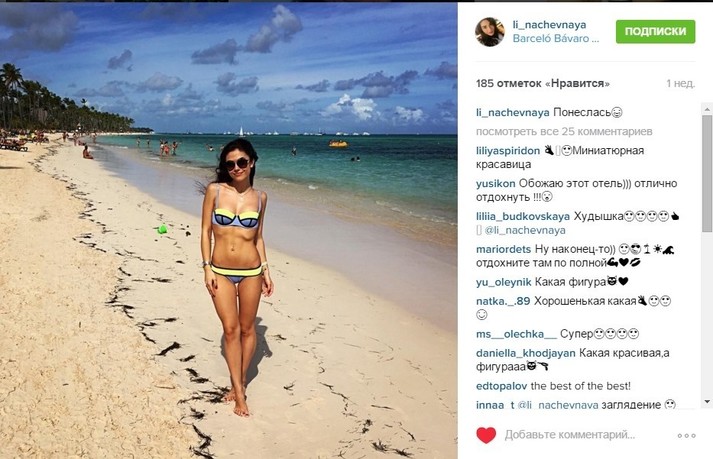Open li_nachevnaya profile avatar picture

tap(490, 32)
